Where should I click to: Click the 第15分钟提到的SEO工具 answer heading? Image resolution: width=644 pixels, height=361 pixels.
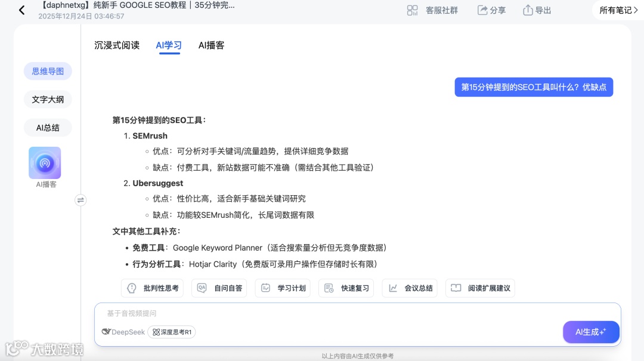click(x=159, y=120)
